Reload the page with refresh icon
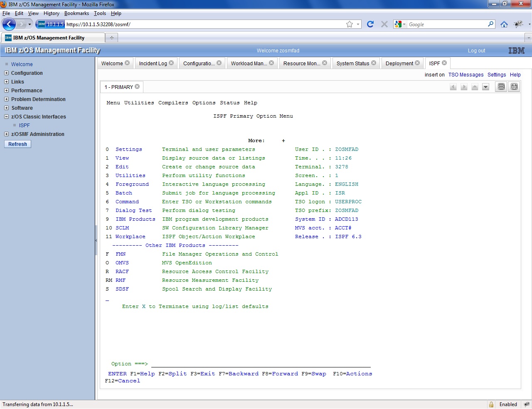The image size is (532, 409). (x=370, y=24)
